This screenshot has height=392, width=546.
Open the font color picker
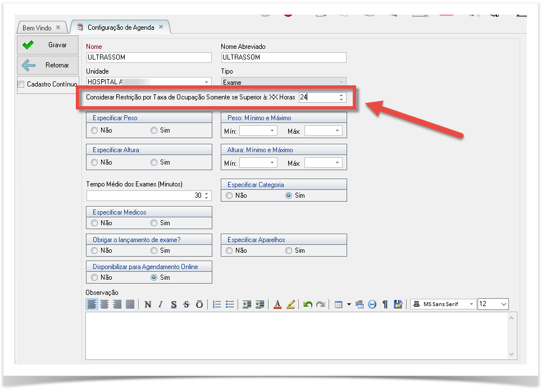277,304
